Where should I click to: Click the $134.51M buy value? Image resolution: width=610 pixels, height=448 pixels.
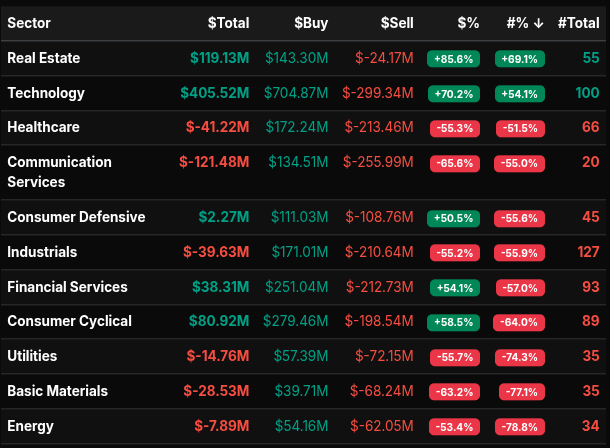tap(298, 162)
